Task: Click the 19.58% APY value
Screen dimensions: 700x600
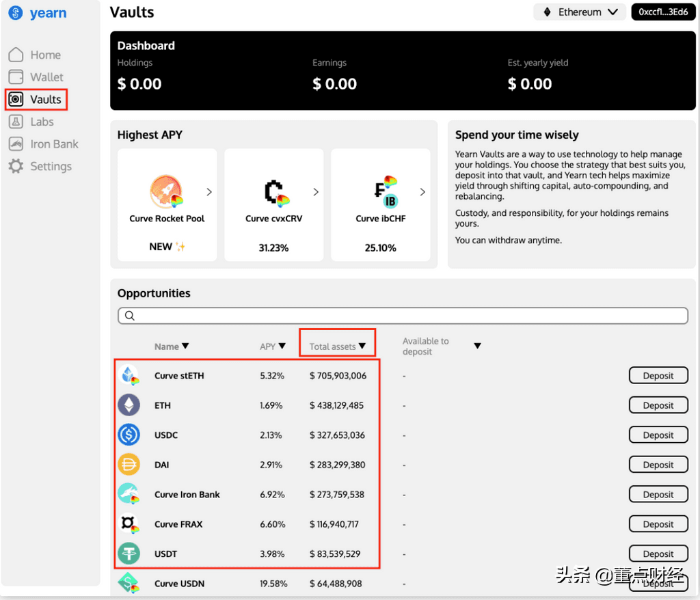Action: click(273, 584)
